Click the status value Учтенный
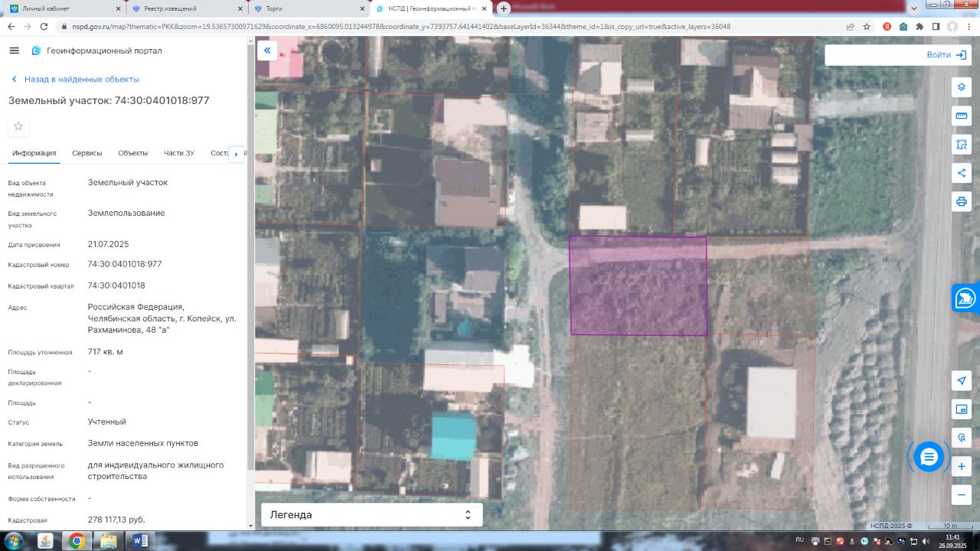This screenshot has width=980, height=551. [107, 422]
